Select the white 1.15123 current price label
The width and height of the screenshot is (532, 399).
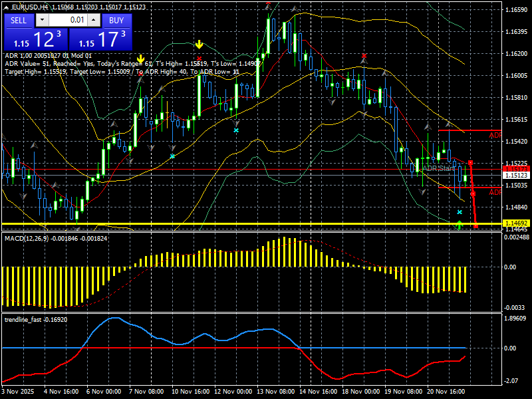click(517, 175)
